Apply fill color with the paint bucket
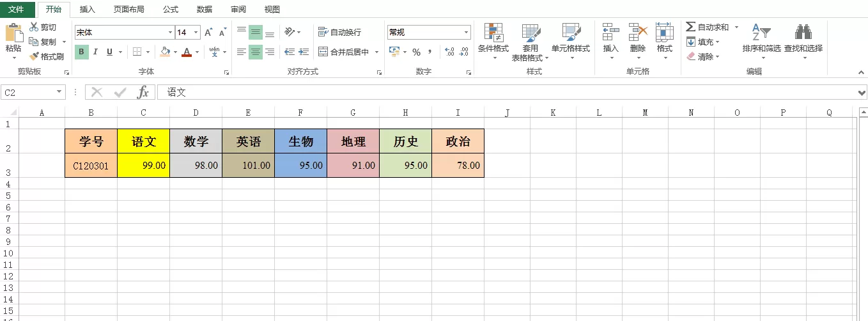The width and height of the screenshot is (868, 321). click(166, 52)
